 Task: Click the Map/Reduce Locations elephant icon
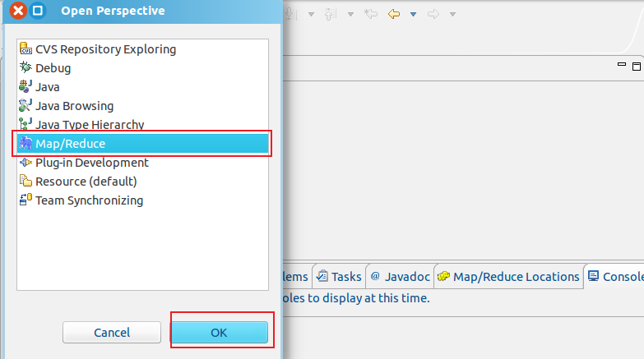(x=443, y=276)
